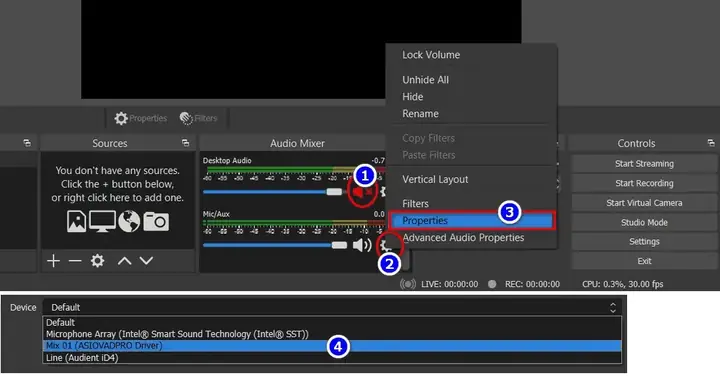Move source down with the down arrow
Viewport: 720px width, 376px height.
(x=146, y=261)
